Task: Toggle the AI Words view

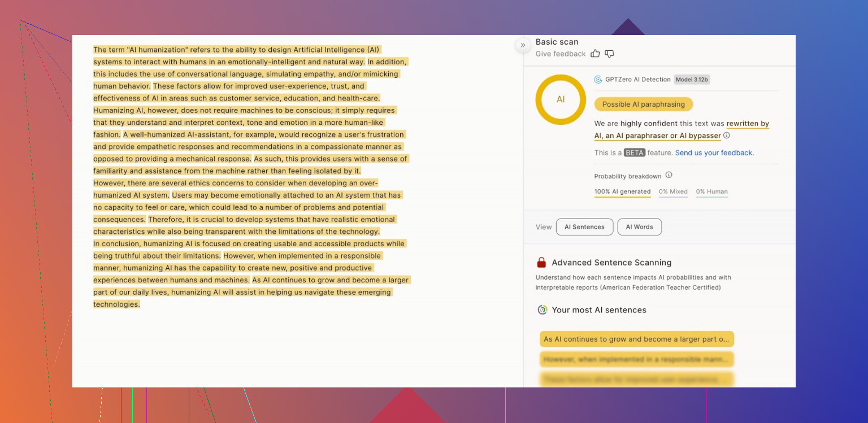Action: [x=639, y=227]
